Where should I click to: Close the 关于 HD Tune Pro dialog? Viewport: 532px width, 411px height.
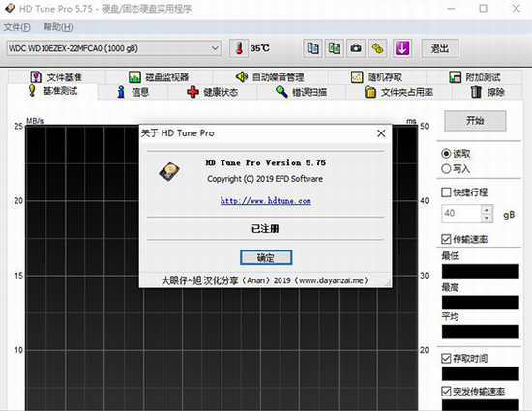coord(381,133)
